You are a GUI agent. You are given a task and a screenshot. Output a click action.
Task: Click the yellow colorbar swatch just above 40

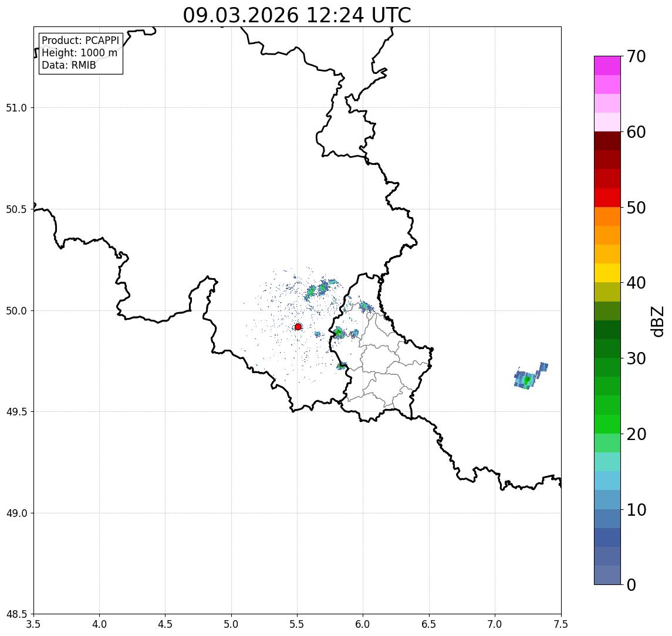point(607,273)
